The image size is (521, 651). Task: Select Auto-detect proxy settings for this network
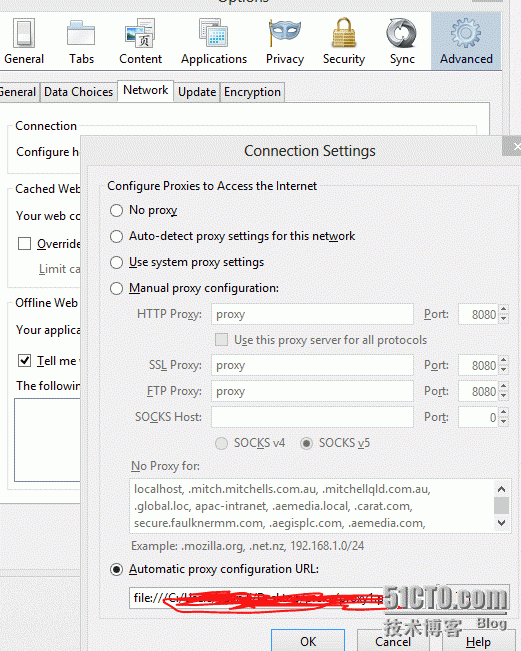click(x=116, y=236)
